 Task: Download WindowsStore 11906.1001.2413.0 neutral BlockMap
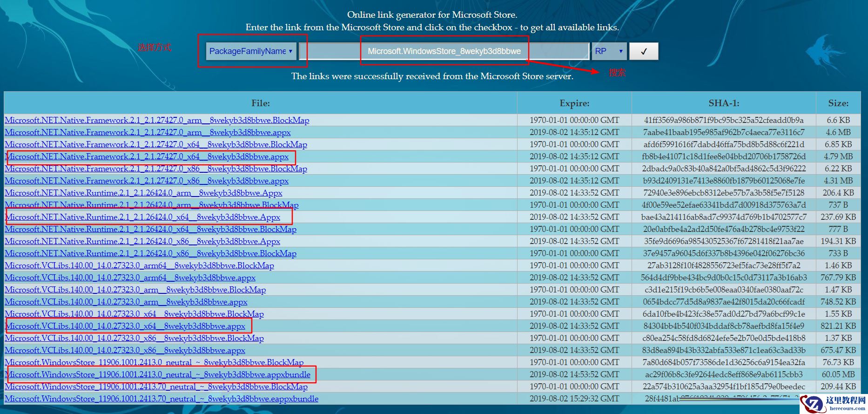[x=154, y=362]
